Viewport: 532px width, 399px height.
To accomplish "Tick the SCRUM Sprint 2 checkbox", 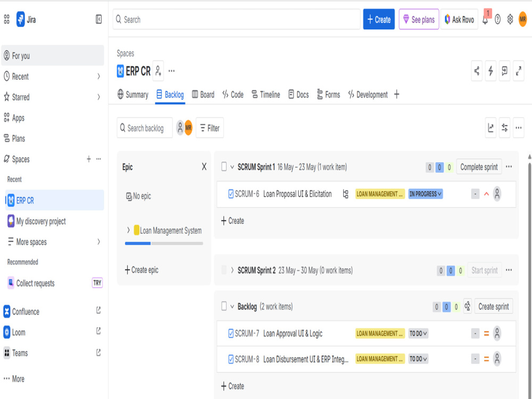I will 224,270.
